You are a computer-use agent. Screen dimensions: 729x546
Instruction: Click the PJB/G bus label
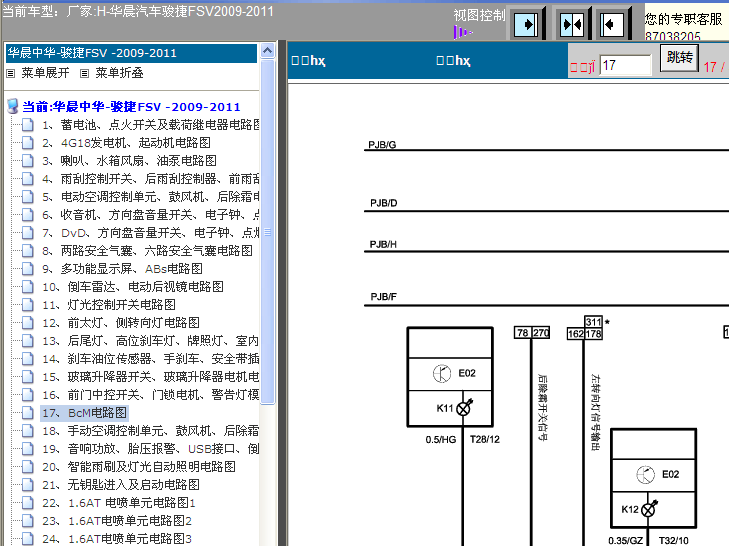(x=382, y=145)
